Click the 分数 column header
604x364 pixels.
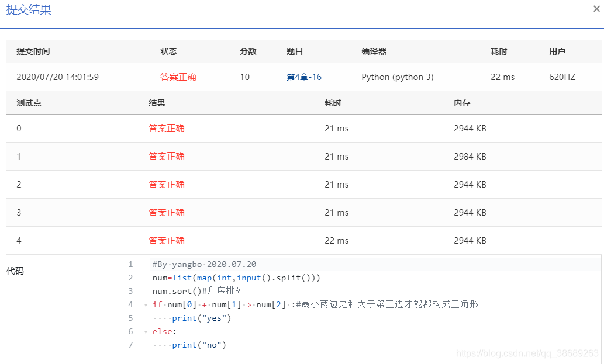248,51
